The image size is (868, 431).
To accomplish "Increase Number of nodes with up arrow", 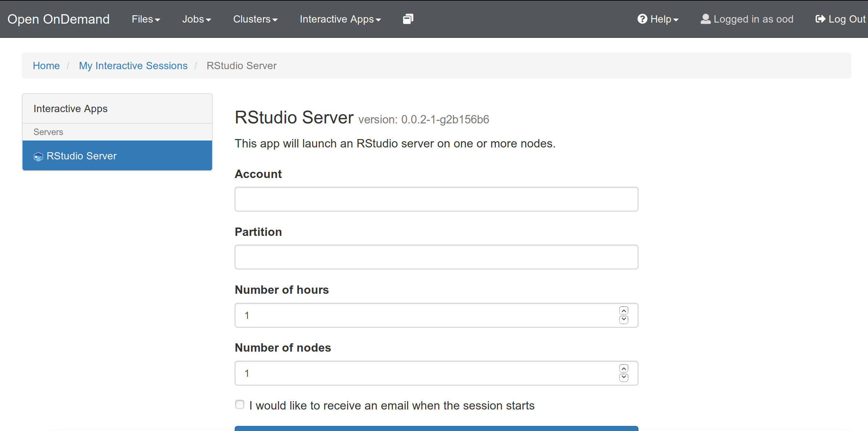I will coord(624,368).
